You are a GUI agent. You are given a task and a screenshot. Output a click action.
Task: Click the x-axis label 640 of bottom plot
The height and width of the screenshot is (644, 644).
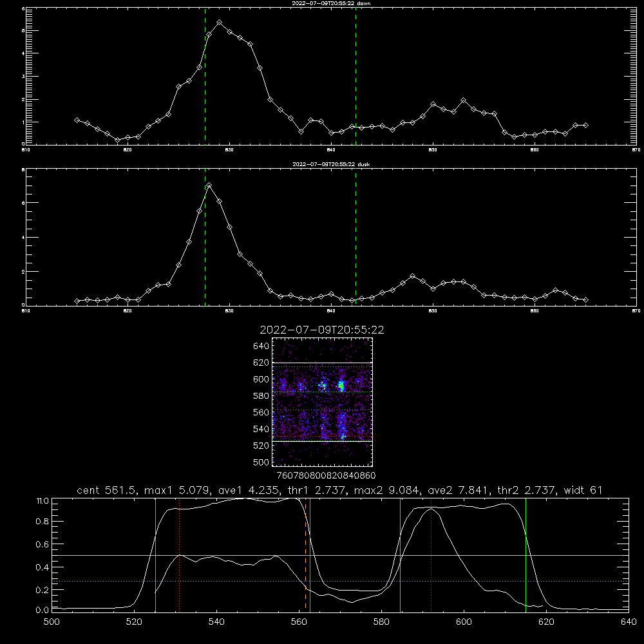point(629,622)
